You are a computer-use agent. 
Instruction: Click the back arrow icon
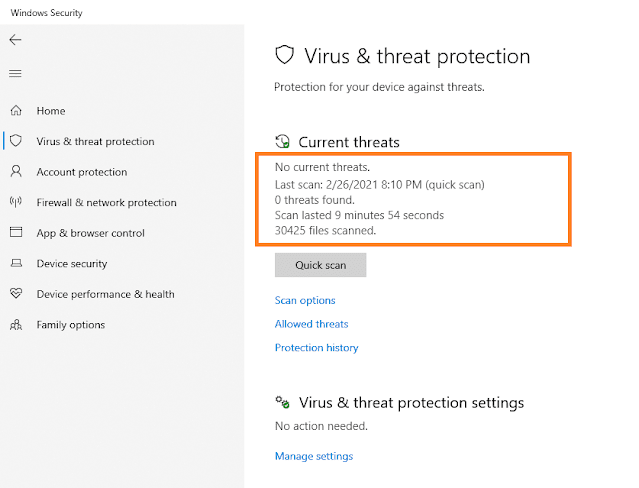[x=15, y=40]
